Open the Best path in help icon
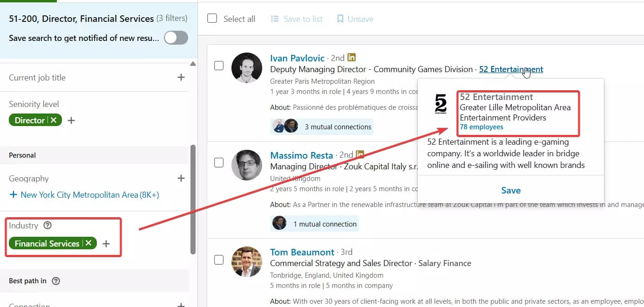 pyautogui.click(x=56, y=281)
